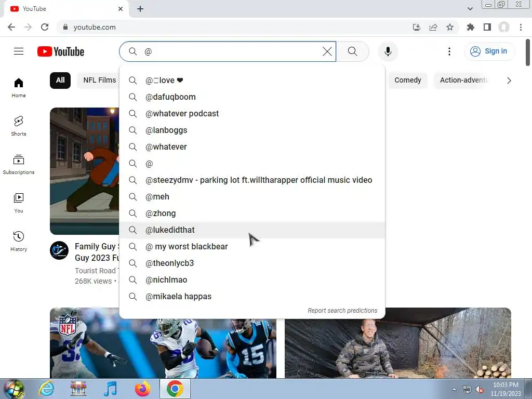Select the All filter chip
Image resolution: width=532 pixels, height=399 pixels.
click(x=60, y=81)
